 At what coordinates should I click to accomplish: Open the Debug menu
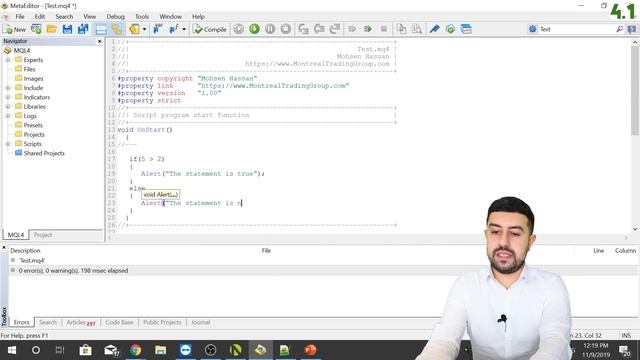[116, 16]
